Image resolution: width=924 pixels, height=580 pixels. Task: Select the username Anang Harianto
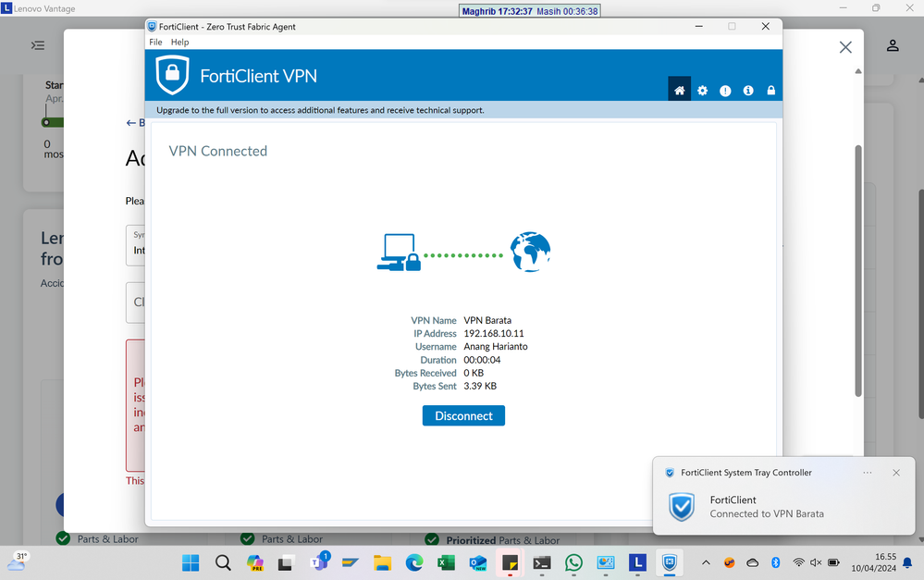[x=496, y=347]
